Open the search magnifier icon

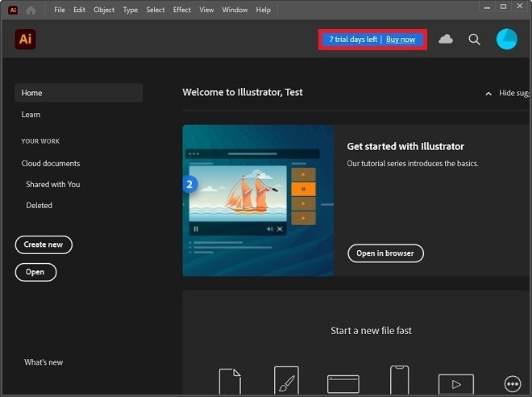[x=474, y=40]
